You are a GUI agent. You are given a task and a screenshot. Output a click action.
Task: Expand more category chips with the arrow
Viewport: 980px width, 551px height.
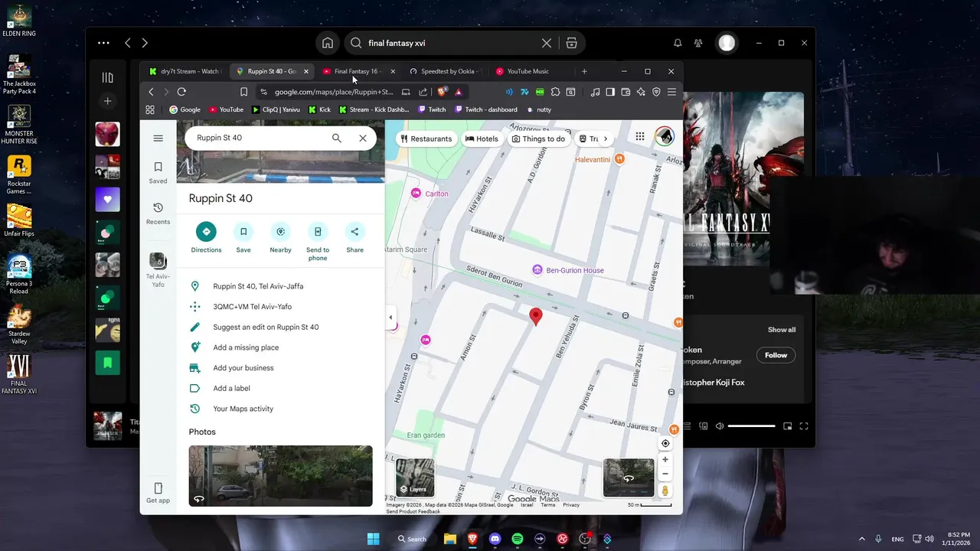point(606,139)
